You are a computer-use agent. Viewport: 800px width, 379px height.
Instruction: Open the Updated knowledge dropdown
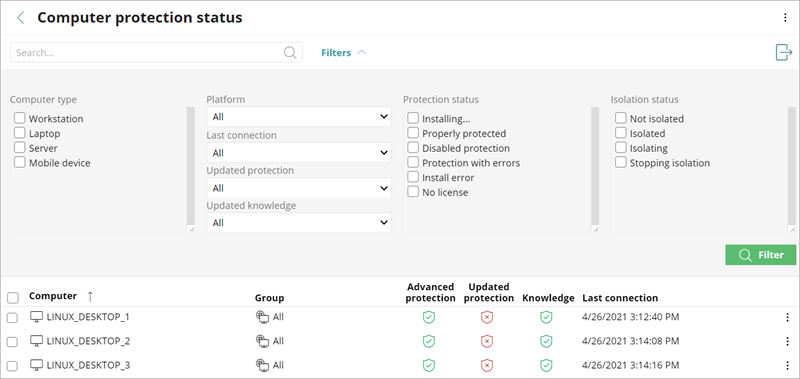tap(299, 223)
